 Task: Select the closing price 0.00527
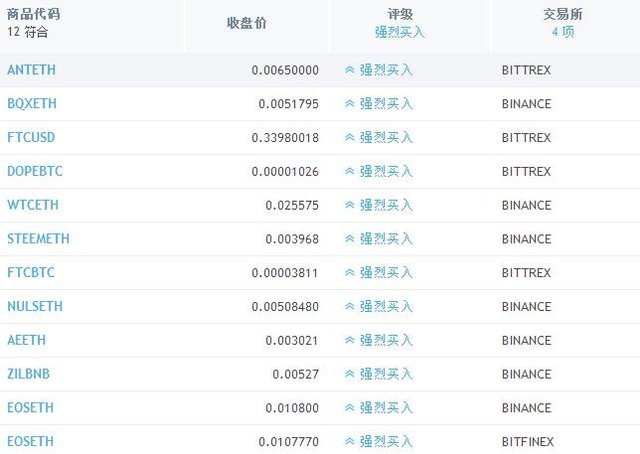coord(296,374)
